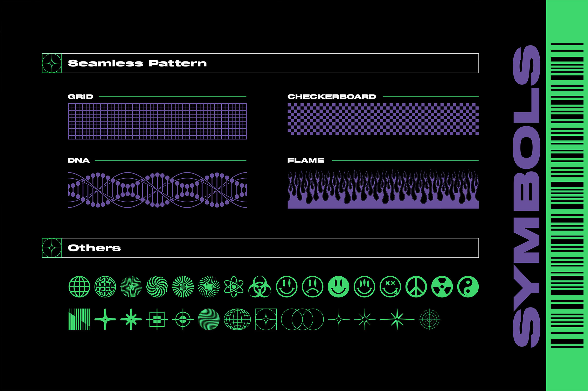Image resolution: width=588 pixels, height=391 pixels.
Task: Select the thin eight-point star outline
Action: (x=365, y=319)
